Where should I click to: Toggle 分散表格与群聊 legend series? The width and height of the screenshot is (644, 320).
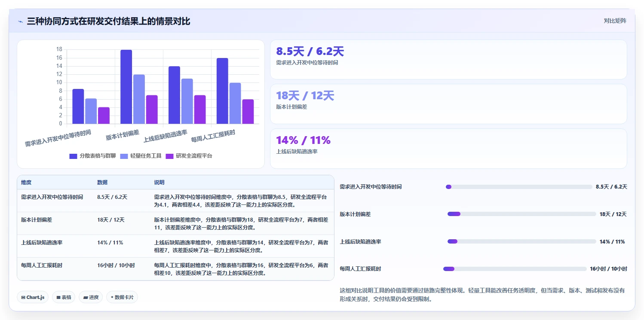(x=92, y=156)
